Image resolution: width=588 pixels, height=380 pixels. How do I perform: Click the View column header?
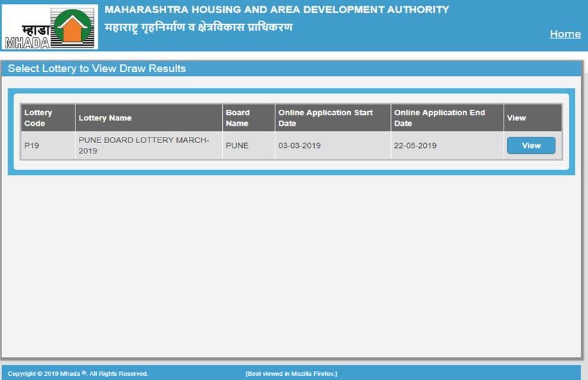click(x=517, y=118)
